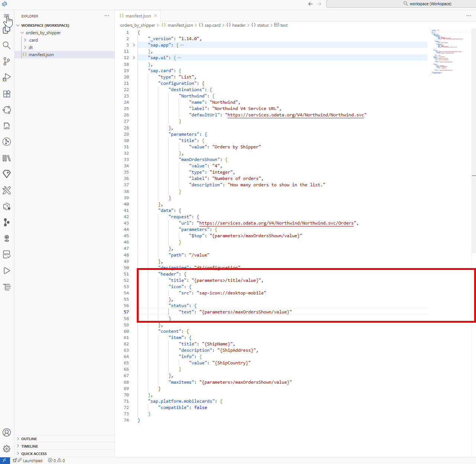476x464 pixels.
Task: Open the crossed wrench tools icon view
Action: click(6, 190)
